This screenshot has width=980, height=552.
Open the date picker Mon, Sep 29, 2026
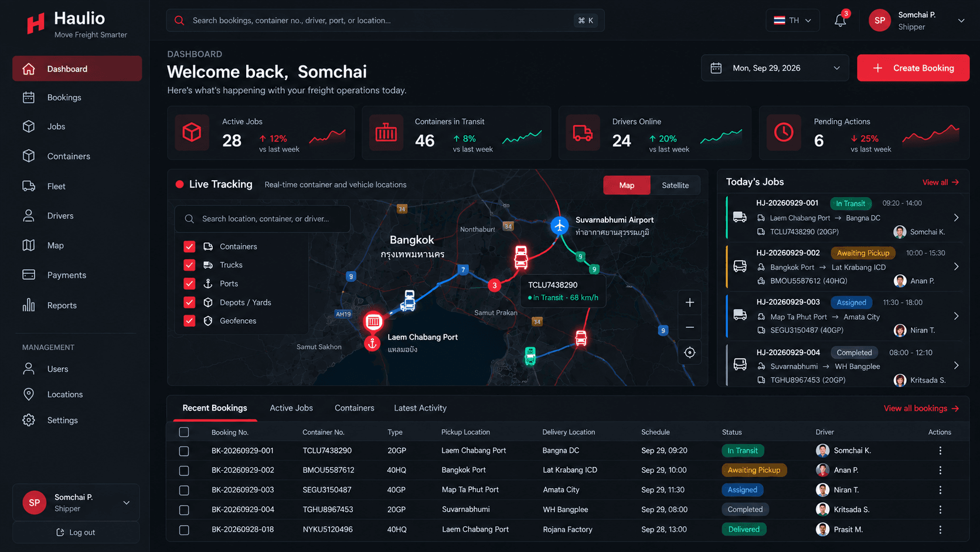775,68
